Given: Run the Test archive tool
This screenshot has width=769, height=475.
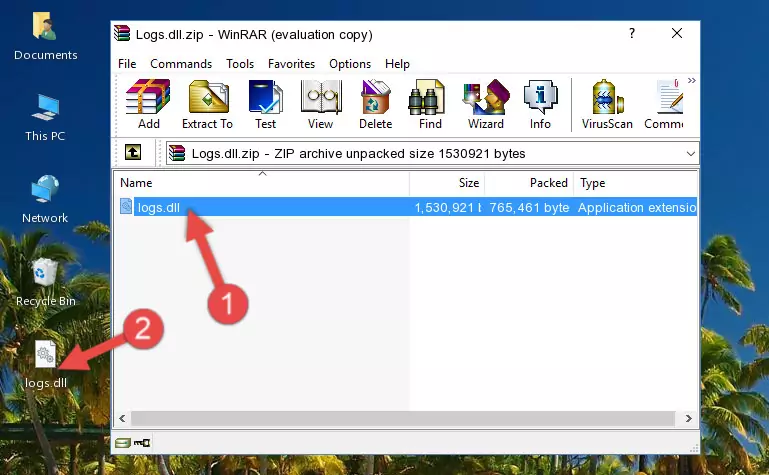Looking at the screenshot, I should (x=265, y=104).
